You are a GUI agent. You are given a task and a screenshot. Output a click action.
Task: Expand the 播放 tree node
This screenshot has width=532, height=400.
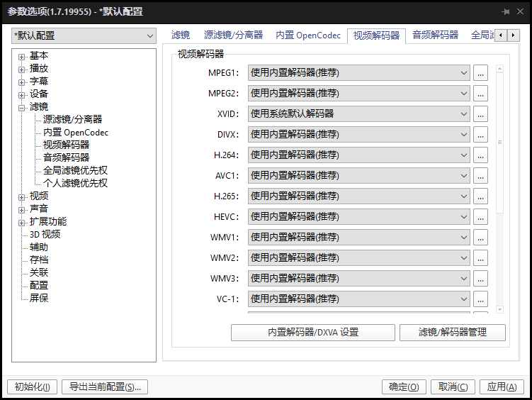tap(22, 70)
